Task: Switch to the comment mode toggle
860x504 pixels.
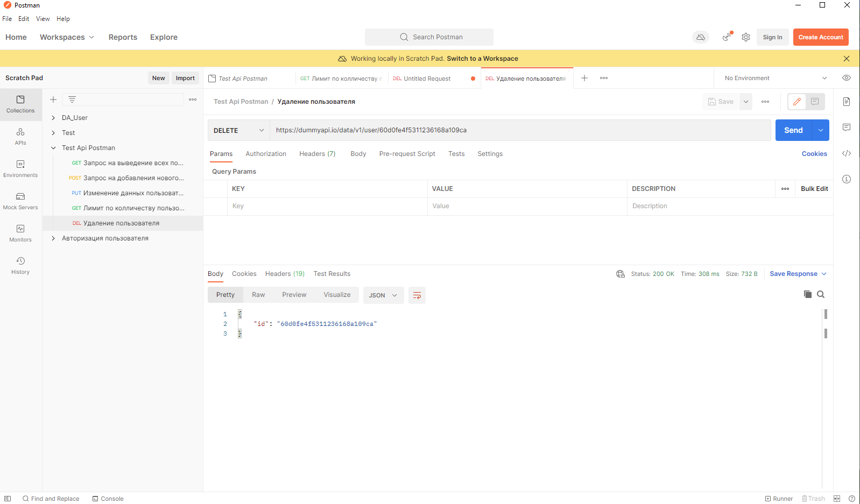Action: pos(815,102)
